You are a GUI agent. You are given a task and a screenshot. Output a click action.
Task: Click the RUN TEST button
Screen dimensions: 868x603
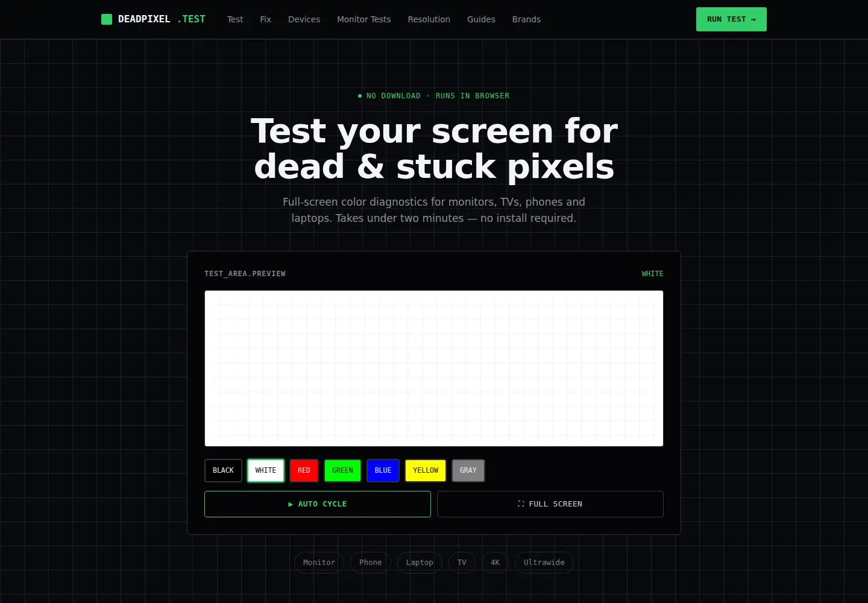coord(731,19)
